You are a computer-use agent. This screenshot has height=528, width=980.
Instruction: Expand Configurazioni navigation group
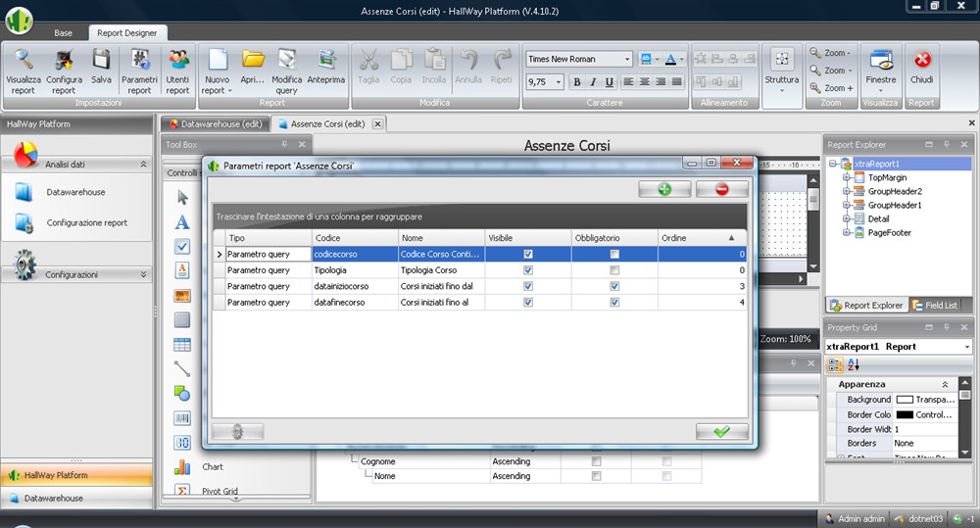(143, 274)
